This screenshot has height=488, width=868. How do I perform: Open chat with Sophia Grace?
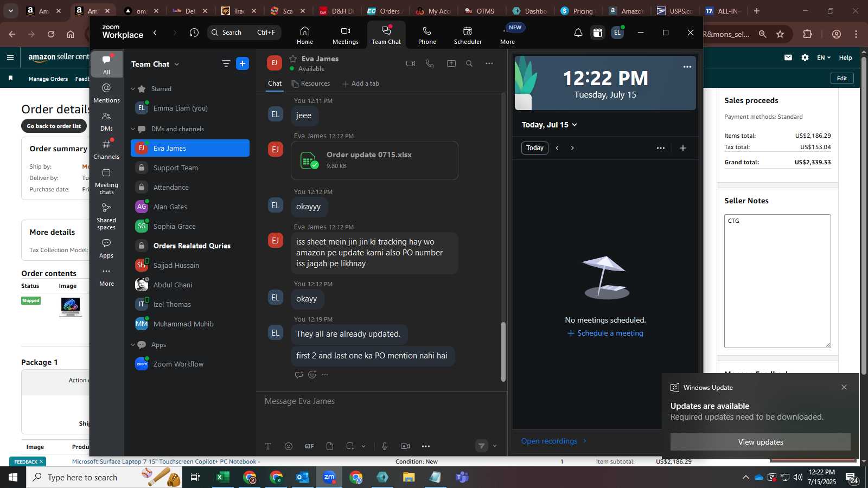coord(190,227)
